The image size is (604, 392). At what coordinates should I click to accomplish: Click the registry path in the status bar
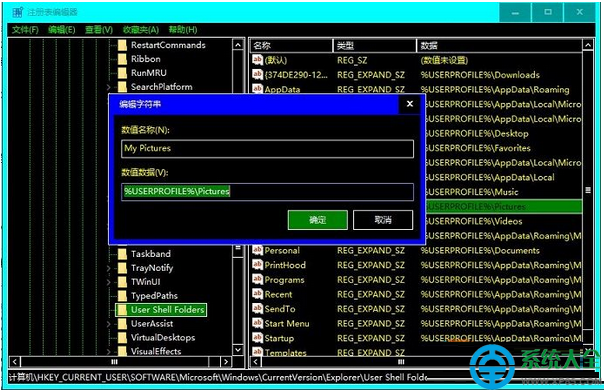pos(218,377)
